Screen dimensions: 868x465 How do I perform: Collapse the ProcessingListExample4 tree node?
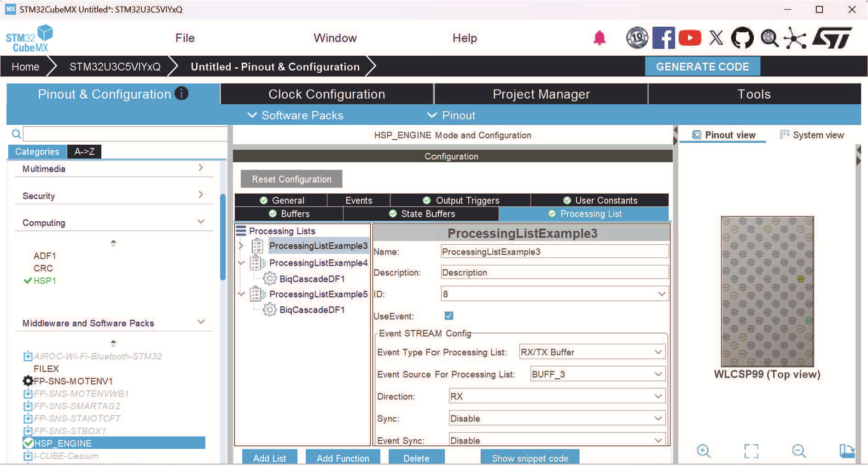(x=241, y=263)
